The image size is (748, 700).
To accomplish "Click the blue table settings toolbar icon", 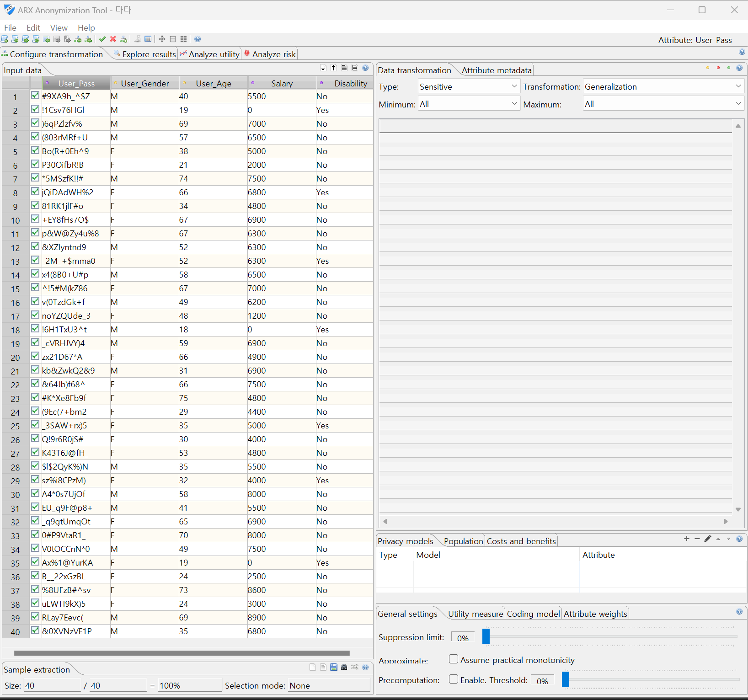I will pos(148,39).
